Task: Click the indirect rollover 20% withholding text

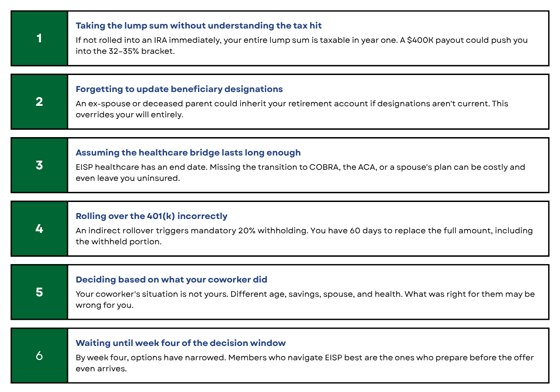Action: coord(304,236)
